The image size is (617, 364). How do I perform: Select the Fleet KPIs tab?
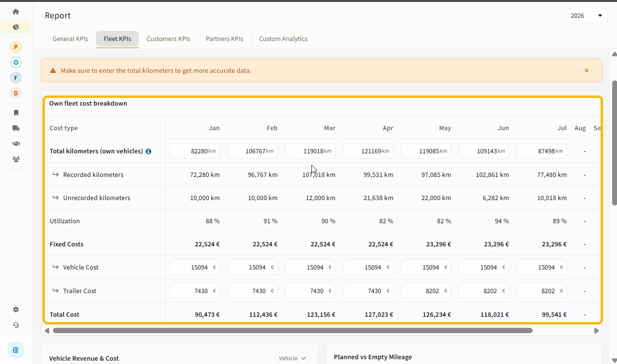click(118, 39)
